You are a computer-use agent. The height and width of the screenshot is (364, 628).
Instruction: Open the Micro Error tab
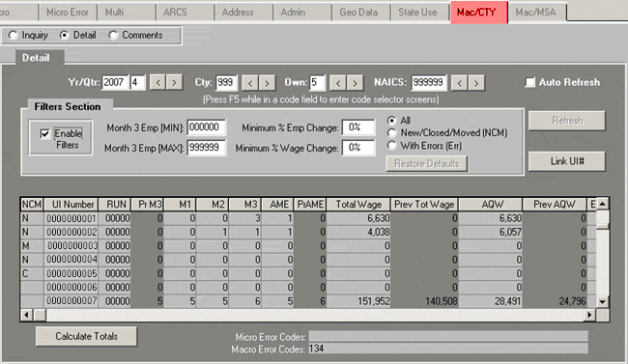[68, 13]
